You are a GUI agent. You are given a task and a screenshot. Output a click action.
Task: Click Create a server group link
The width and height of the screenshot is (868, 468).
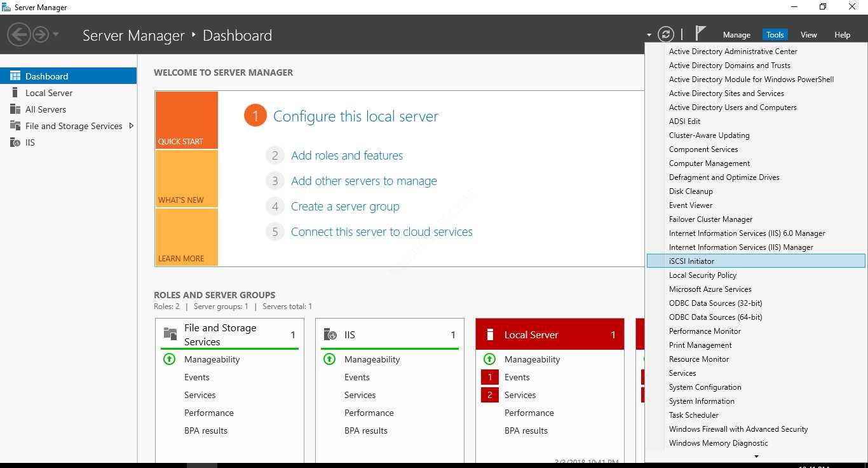[345, 206]
